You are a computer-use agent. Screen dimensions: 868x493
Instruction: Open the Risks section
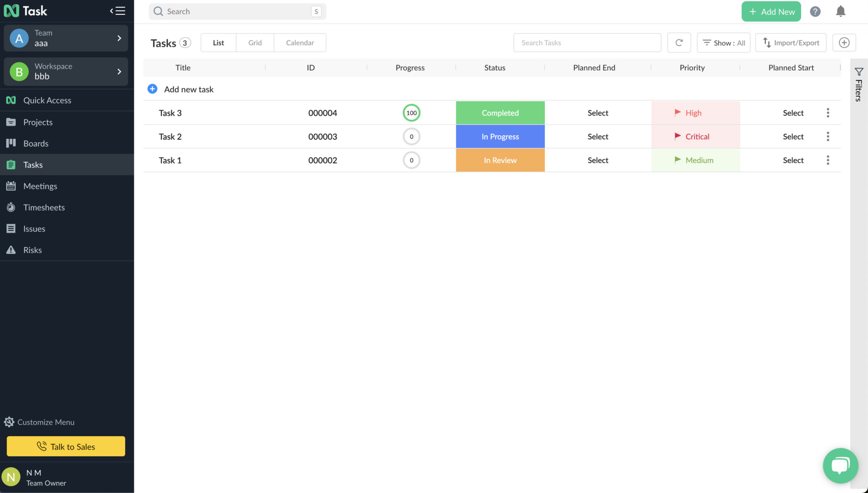[32, 249]
